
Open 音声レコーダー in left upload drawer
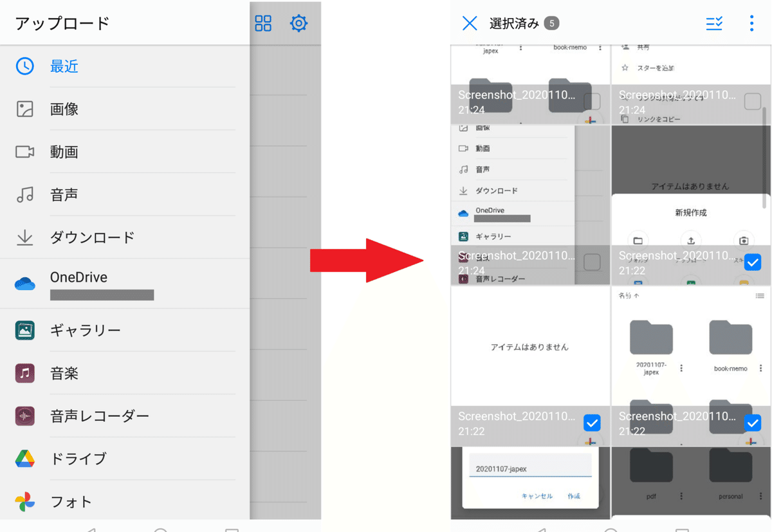(x=125, y=416)
